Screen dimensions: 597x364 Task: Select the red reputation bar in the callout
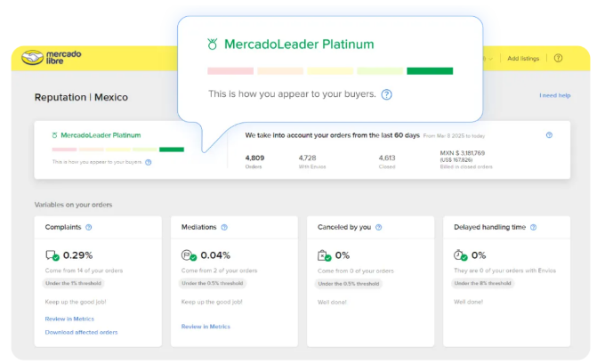click(230, 71)
